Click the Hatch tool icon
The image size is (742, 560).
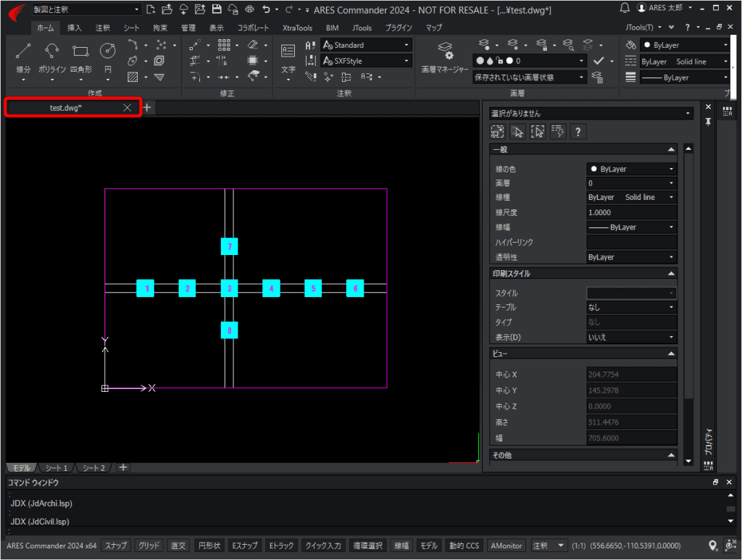coord(133,77)
